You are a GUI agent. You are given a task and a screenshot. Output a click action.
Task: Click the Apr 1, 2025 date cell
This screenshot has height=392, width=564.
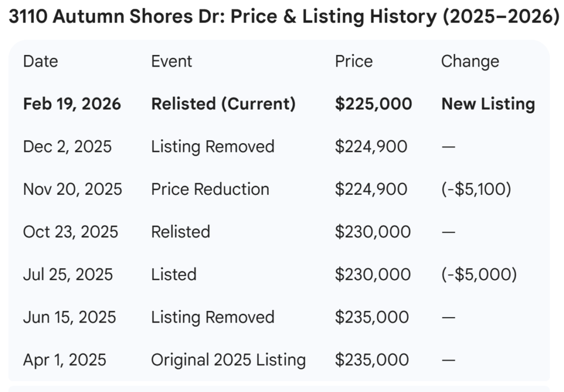click(x=64, y=360)
